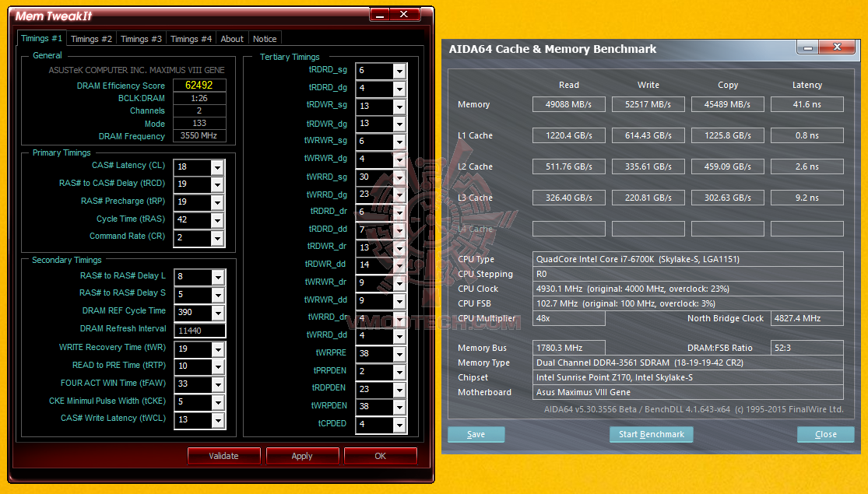Expand the CAS# Latency (CL) dropdown
The height and width of the screenshot is (494, 868).
tap(217, 167)
